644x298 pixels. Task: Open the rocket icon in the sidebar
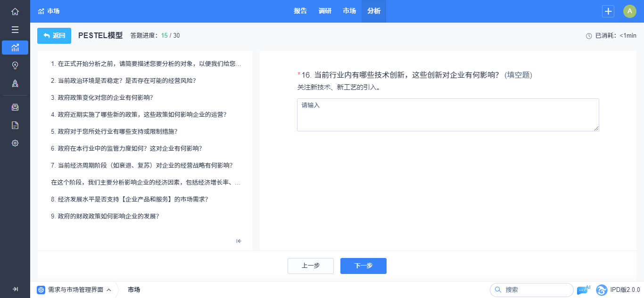(x=15, y=83)
